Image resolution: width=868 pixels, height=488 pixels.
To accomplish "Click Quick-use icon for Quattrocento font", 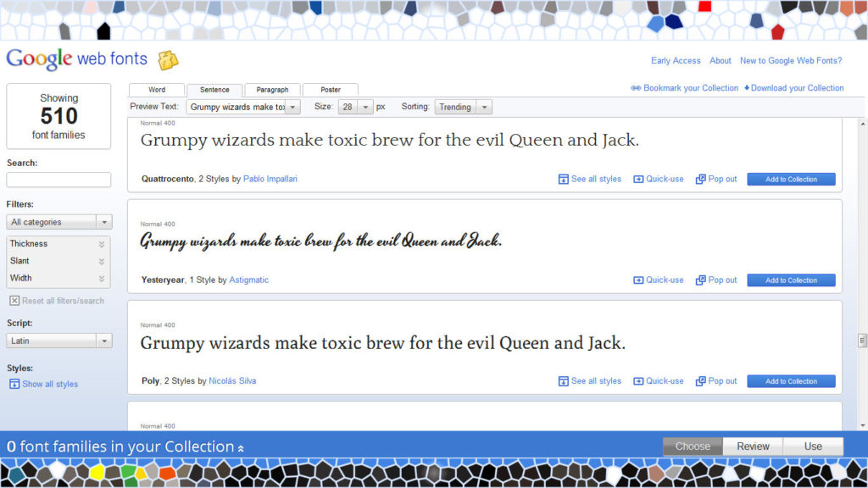I will coord(638,180).
